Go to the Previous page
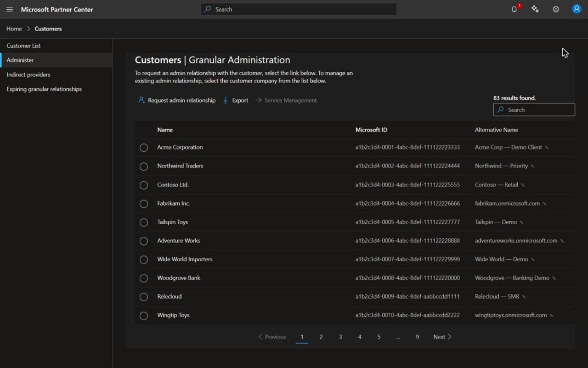Image resolution: width=588 pixels, height=368 pixels. coord(272,337)
